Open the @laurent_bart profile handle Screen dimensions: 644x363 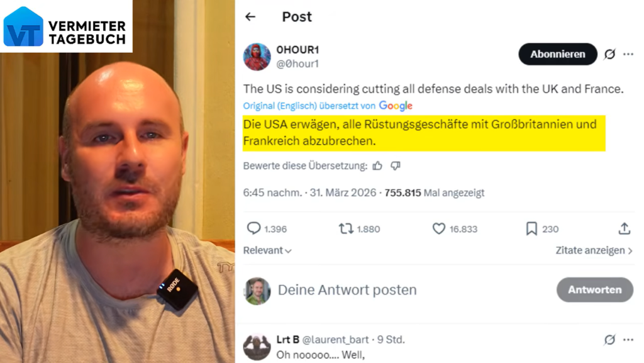335,340
